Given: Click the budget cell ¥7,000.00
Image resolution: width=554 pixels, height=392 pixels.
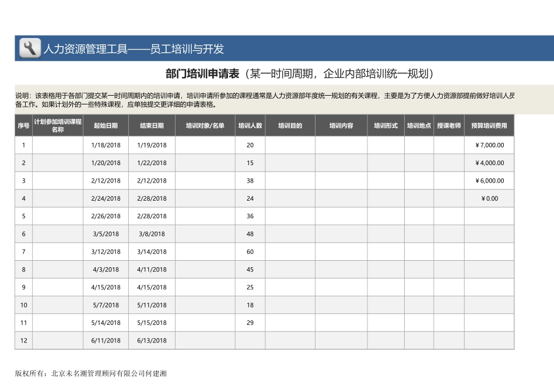Looking at the screenshot, I should [x=489, y=145].
